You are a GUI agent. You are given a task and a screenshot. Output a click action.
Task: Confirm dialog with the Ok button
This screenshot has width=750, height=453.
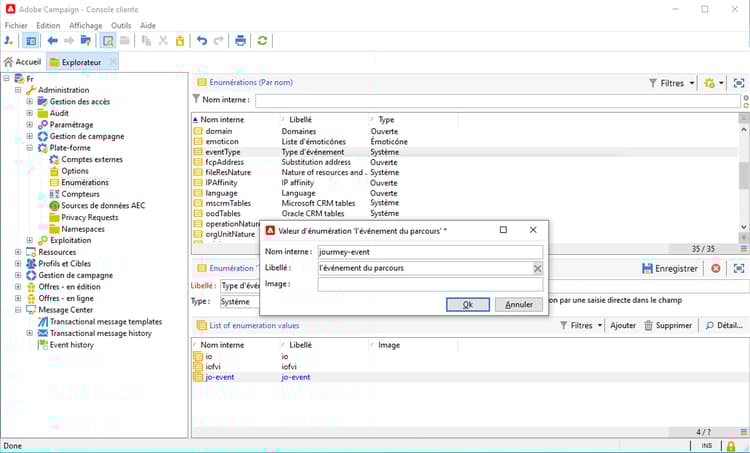point(468,304)
